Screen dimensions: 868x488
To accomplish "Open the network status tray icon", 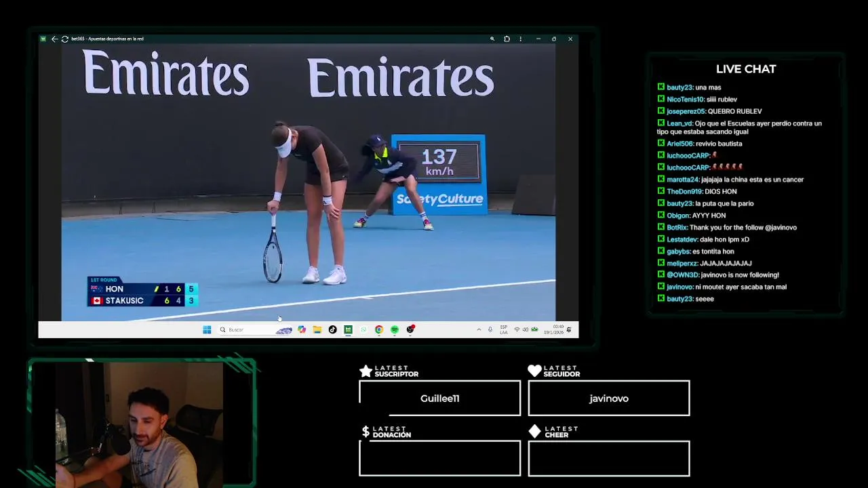I will click(517, 329).
